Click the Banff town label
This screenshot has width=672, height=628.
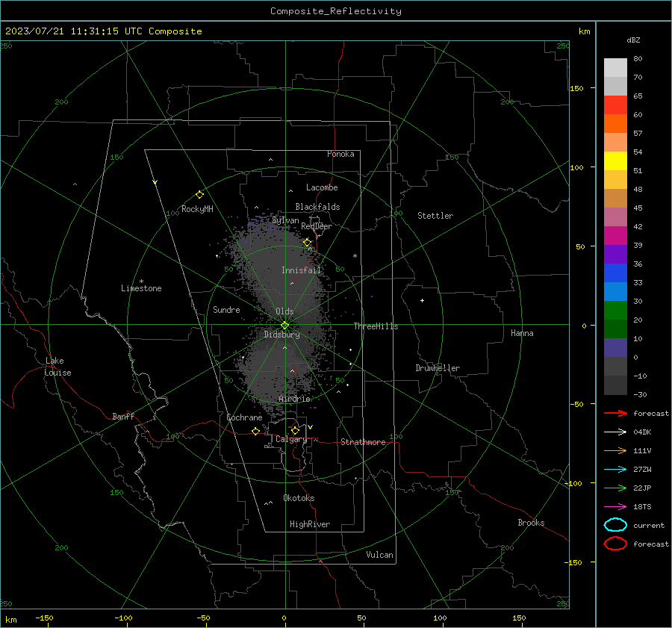pyautogui.click(x=123, y=417)
